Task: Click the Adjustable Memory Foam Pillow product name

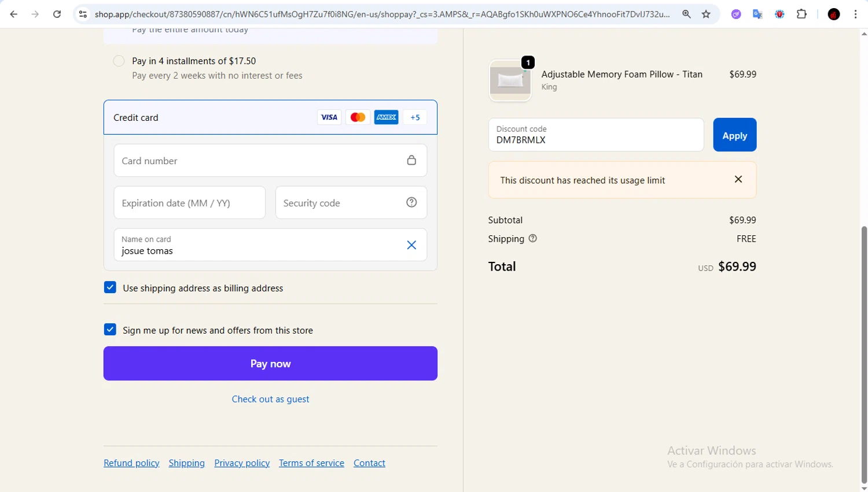Action: coord(622,74)
